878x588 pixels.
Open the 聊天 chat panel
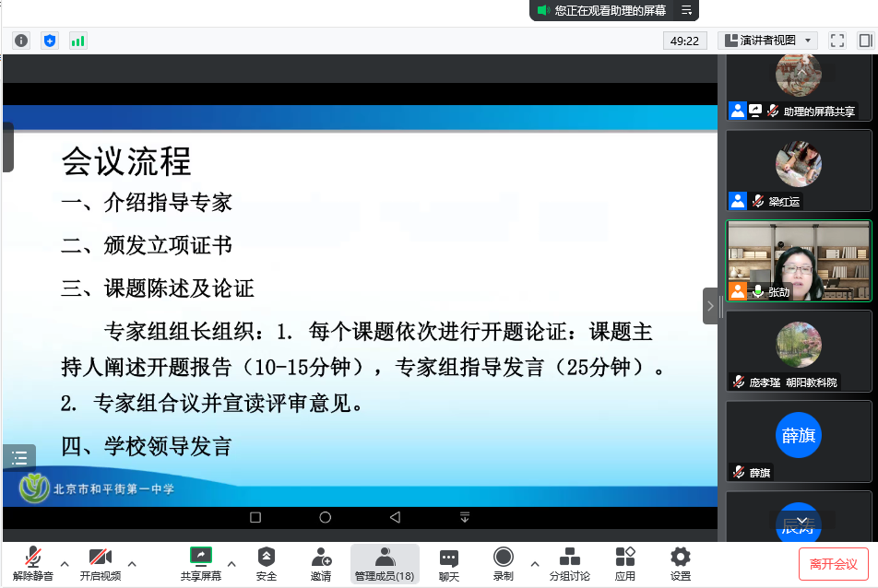(449, 564)
